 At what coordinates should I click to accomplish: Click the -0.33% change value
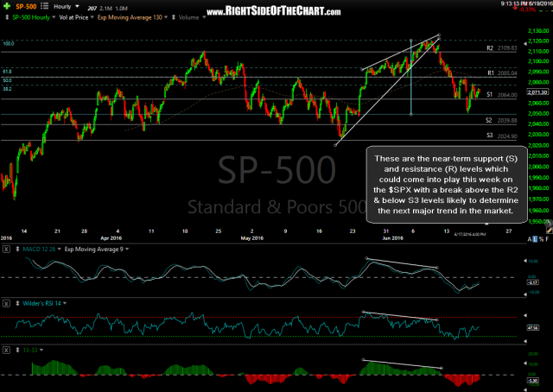click(528, 9)
